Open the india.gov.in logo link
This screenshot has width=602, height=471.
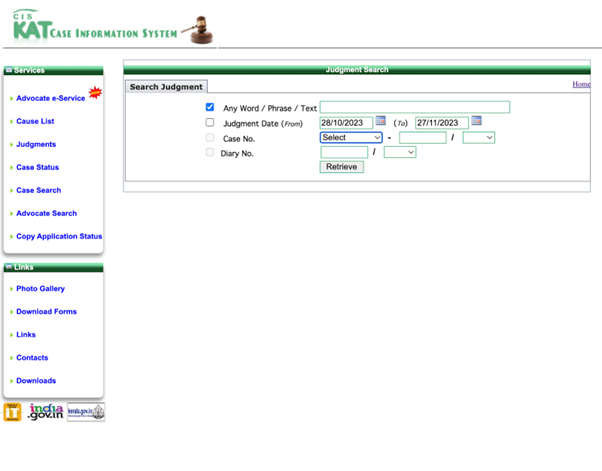46,412
